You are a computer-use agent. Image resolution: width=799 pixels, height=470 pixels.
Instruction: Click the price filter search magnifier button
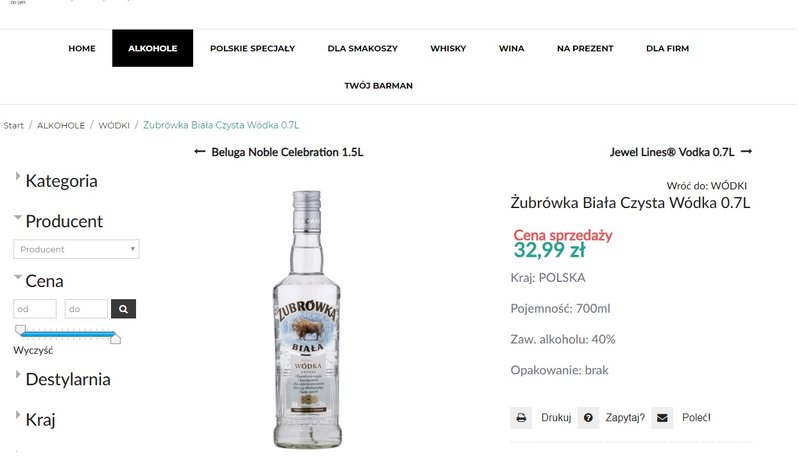pyautogui.click(x=123, y=309)
